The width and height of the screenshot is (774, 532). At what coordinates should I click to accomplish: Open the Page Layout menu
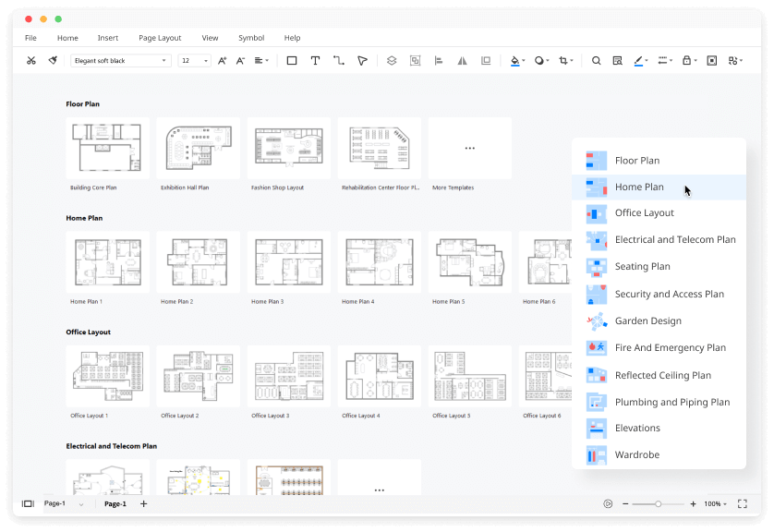(160, 38)
